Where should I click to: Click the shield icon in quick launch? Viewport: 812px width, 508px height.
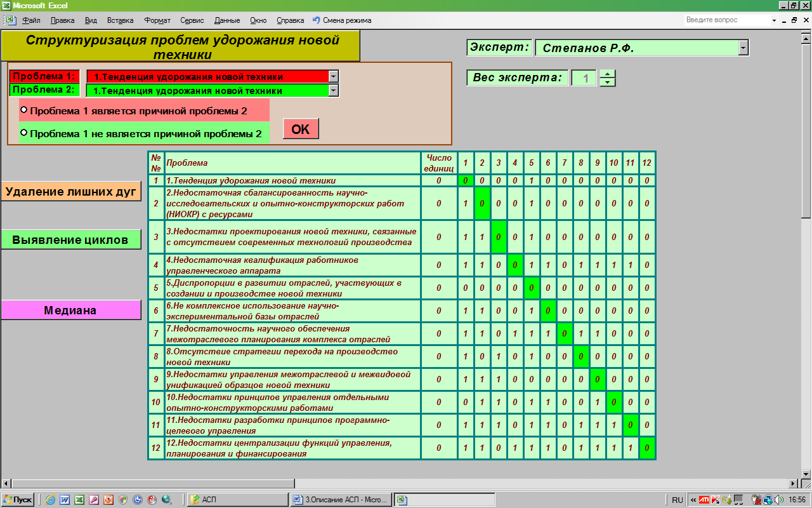coord(123,500)
